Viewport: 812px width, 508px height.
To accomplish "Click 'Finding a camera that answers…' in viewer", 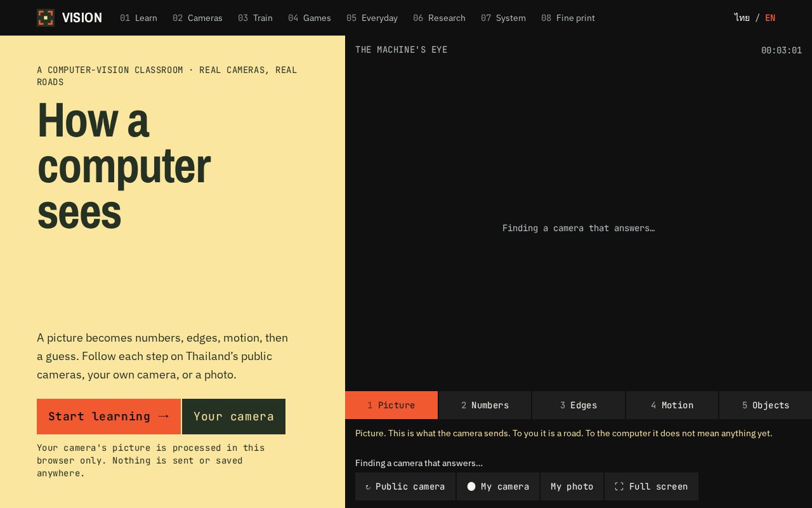I will pos(579,228).
